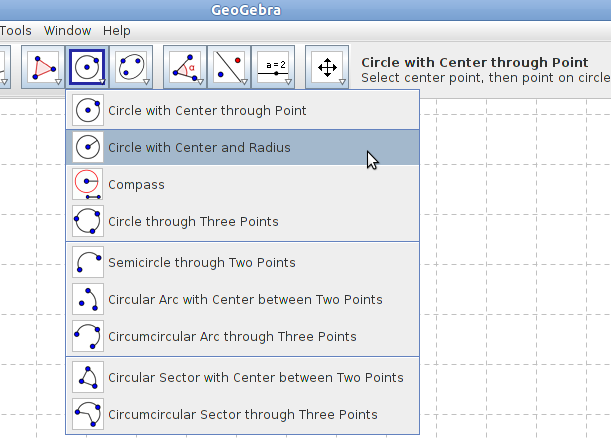Select the Angle measurement tool
The image size is (611, 439).
tap(185, 67)
